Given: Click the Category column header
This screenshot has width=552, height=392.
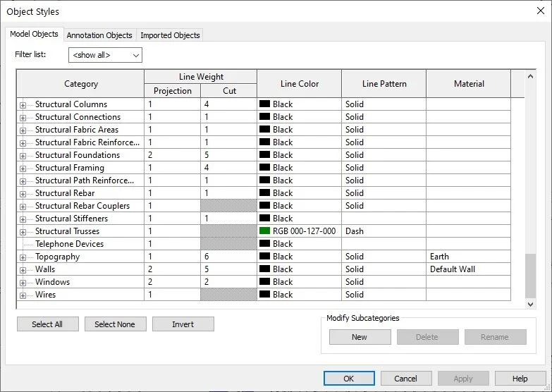Looking at the screenshot, I should pos(80,84).
